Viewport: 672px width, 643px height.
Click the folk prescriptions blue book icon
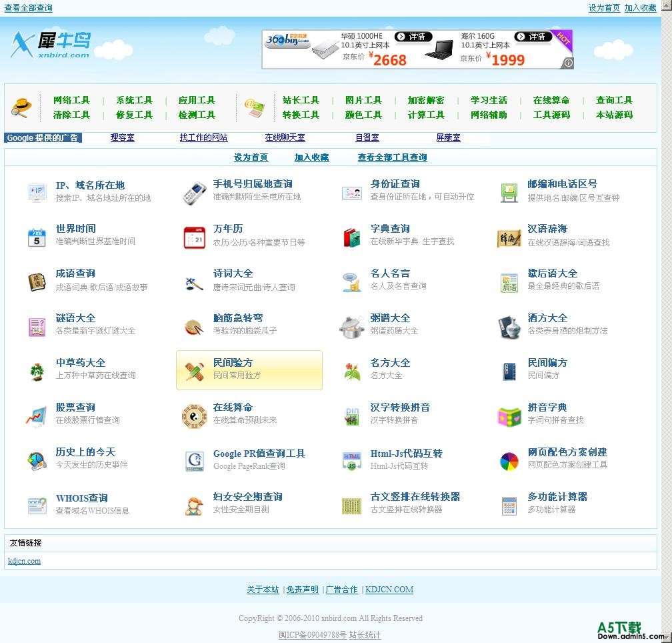pyautogui.click(x=509, y=372)
